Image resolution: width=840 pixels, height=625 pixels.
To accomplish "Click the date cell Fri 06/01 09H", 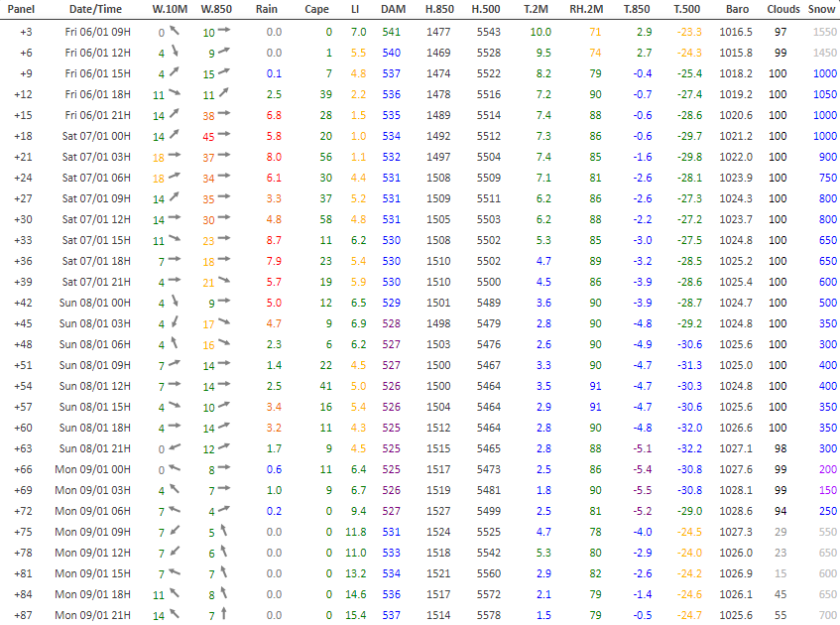I will coord(97,32).
